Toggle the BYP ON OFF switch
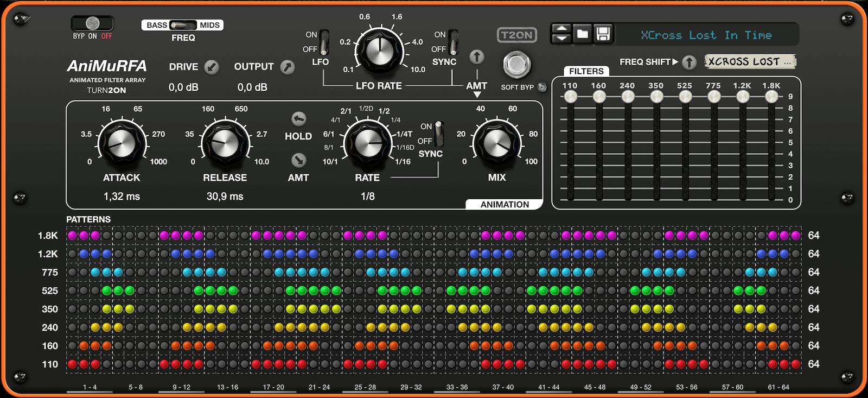This screenshot has width=868, height=398. point(93,23)
